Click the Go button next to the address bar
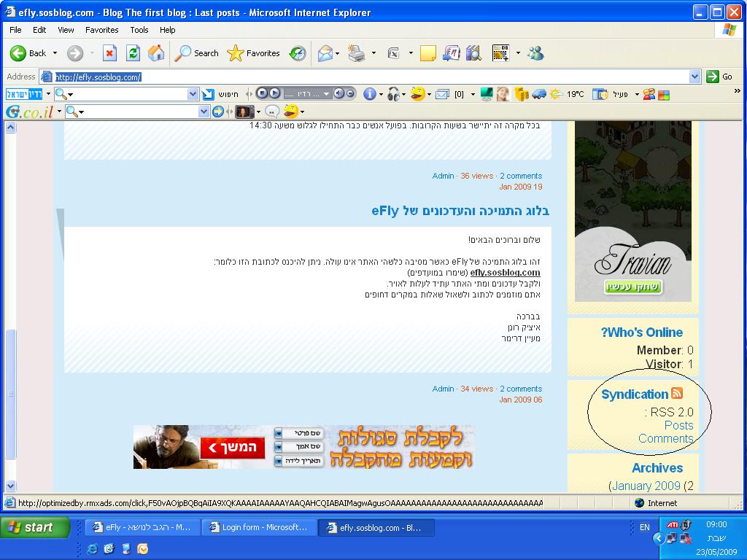747x560 pixels. [x=719, y=76]
